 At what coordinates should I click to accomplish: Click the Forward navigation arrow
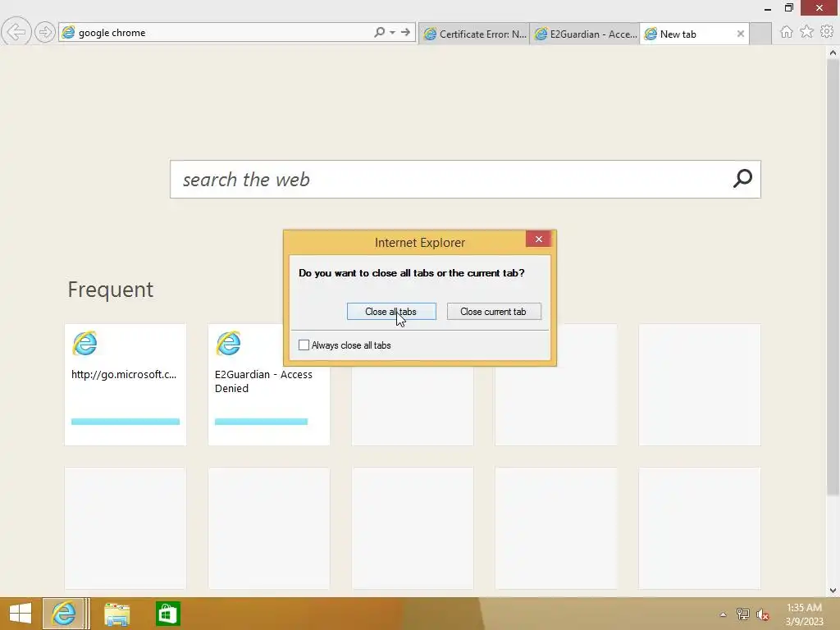pyautogui.click(x=45, y=32)
